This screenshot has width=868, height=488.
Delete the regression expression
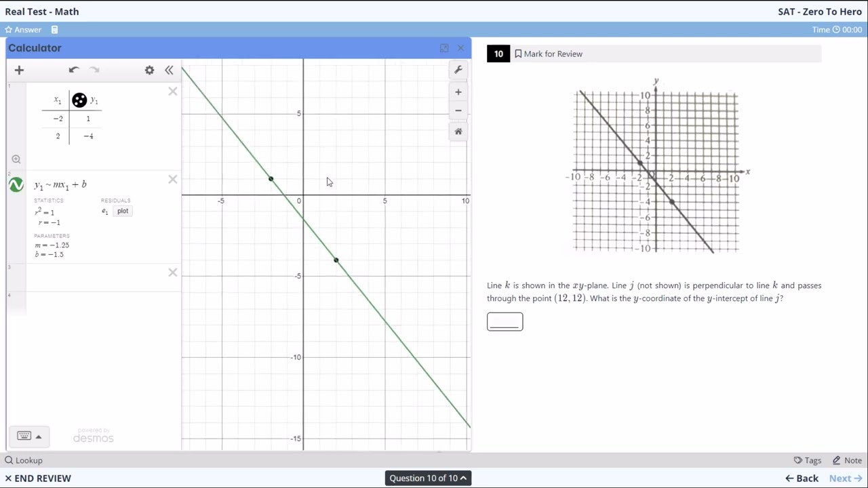point(173,179)
